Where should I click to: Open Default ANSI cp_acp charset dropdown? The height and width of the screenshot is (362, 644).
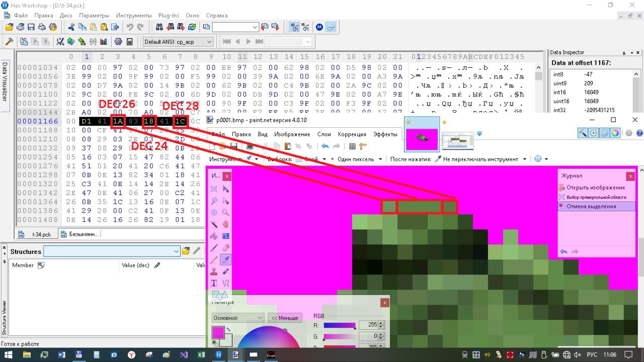click(x=178, y=42)
